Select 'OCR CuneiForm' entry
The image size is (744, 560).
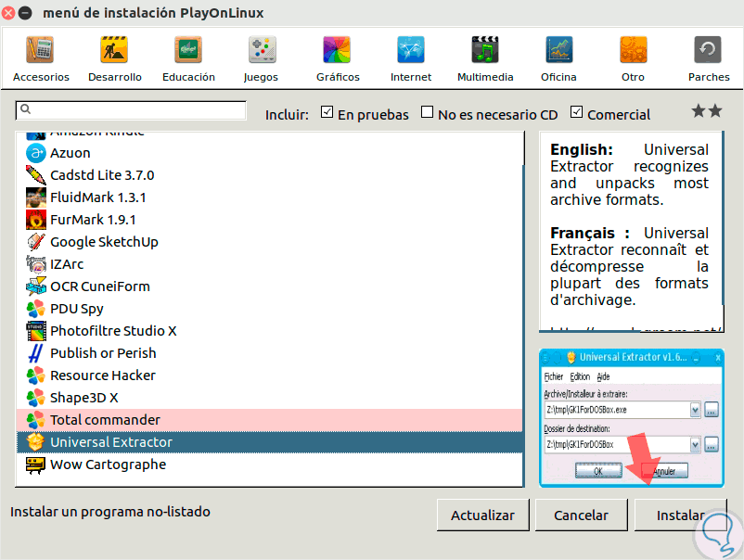point(270,286)
